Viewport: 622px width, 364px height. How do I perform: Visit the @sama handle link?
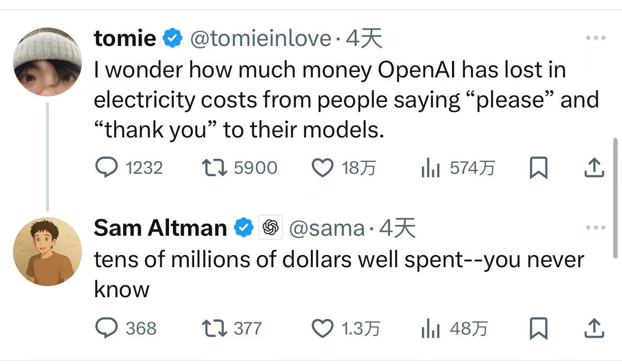click(327, 228)
